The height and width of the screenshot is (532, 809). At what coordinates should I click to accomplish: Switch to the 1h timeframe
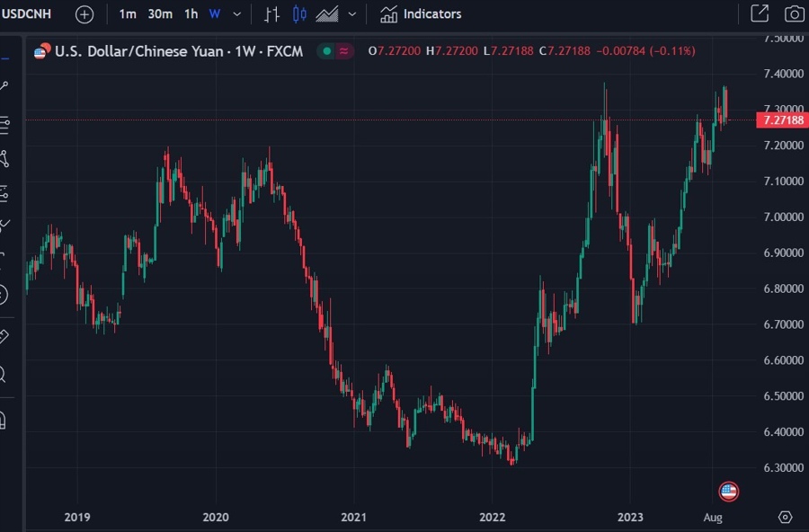191,14
